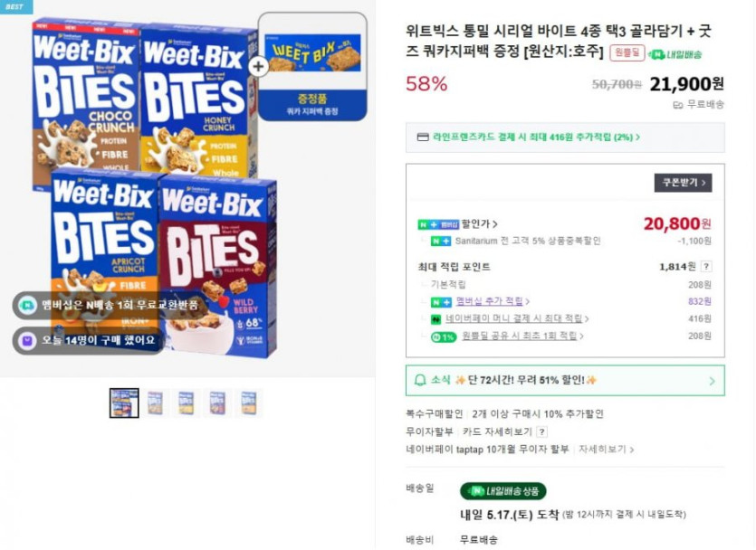Click the purple shopping bag purchase icon
The image size is (756, 550).
[x=26, y=340]
